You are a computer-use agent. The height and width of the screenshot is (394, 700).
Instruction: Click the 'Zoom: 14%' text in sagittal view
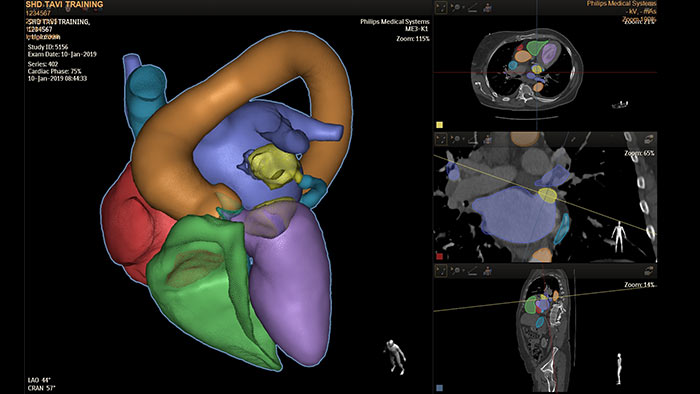[639, 285]
